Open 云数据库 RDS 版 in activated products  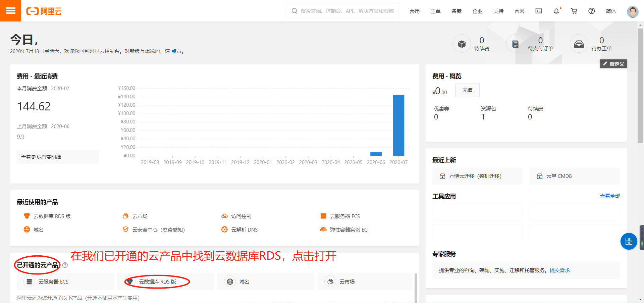coord(166,282)
